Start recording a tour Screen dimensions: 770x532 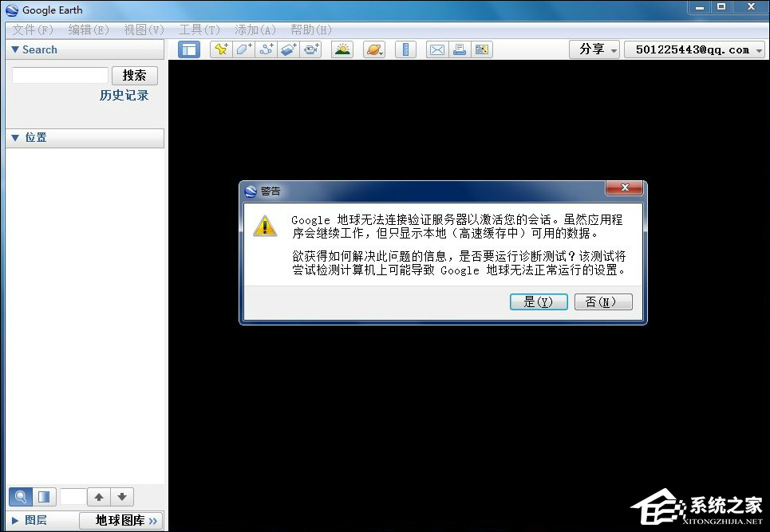(x=311, y=49)
